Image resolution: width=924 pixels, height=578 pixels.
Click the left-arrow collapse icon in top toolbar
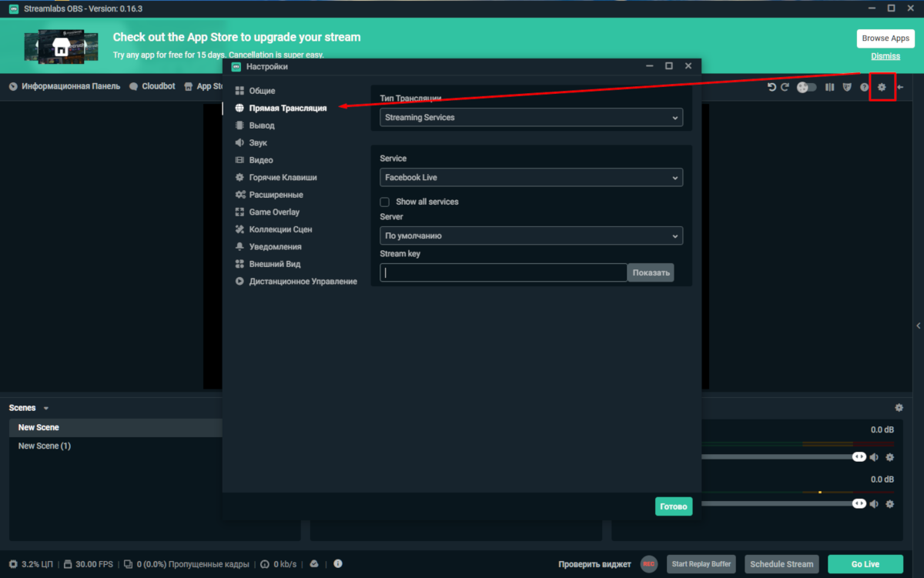click(899, 87)
